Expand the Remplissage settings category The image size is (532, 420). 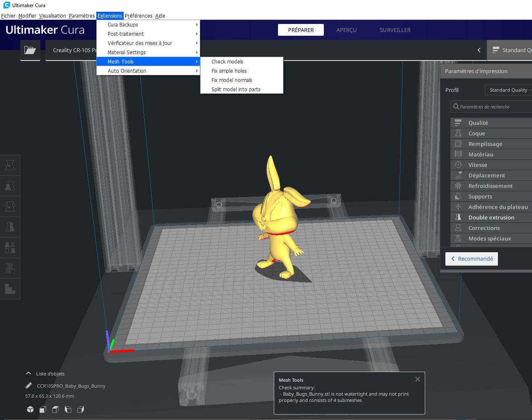pos(491,144)
